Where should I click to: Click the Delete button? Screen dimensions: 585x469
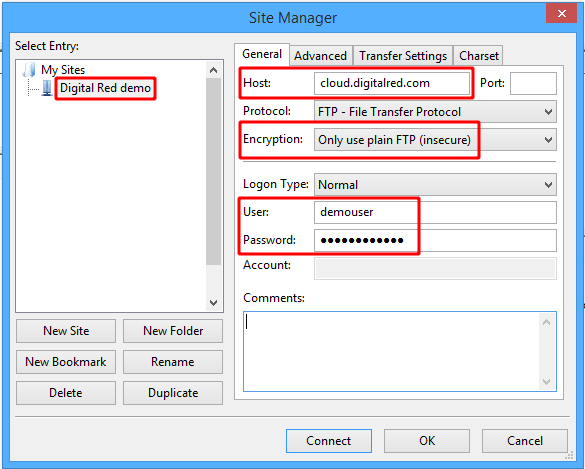pyautogui.click(x=66, y=393)
